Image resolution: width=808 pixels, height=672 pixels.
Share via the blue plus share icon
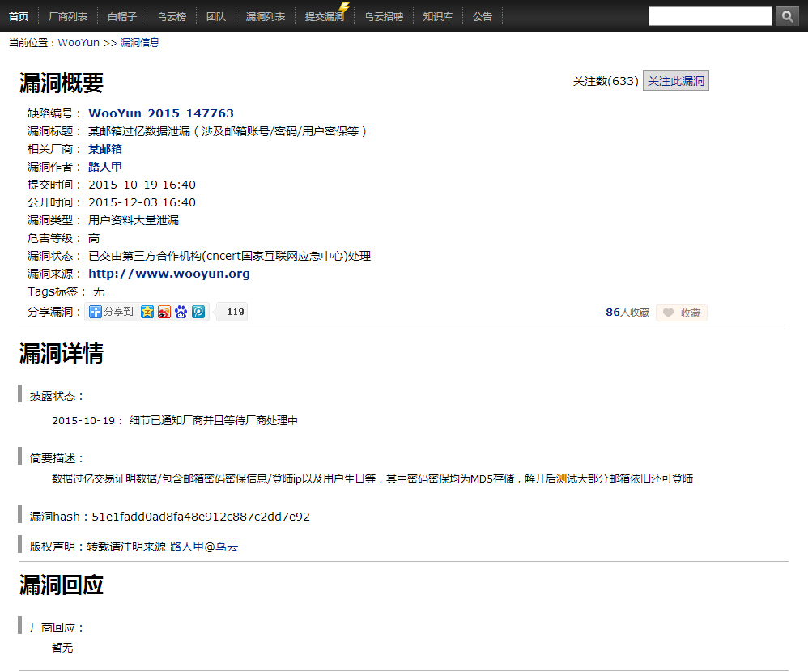click(96, 312)
